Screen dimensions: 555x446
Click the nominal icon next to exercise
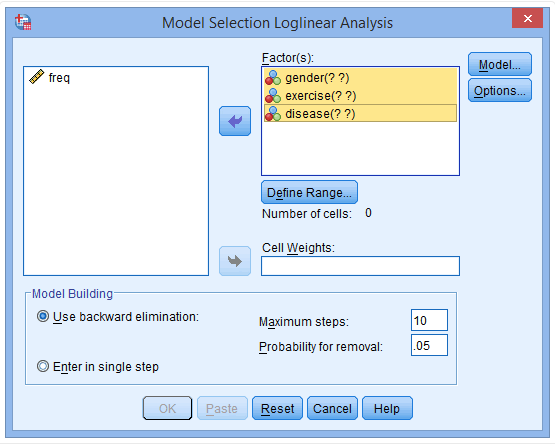pos(273,96)
